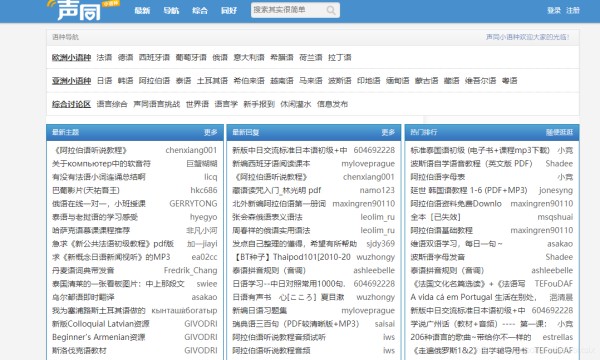Screen dimensions: 600x360
Task: Click username Fredrik_Chang
Action: coord(191,270)
